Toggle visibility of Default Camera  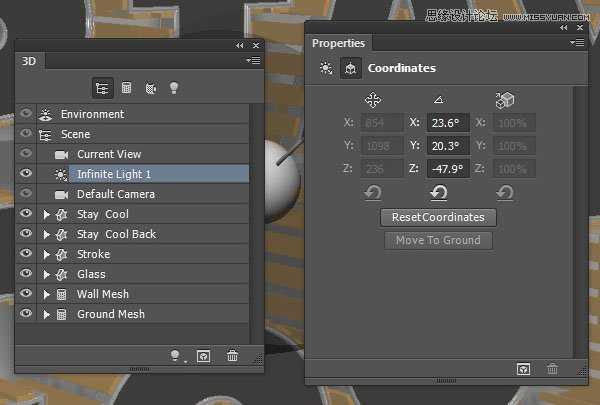coord(26,193)
